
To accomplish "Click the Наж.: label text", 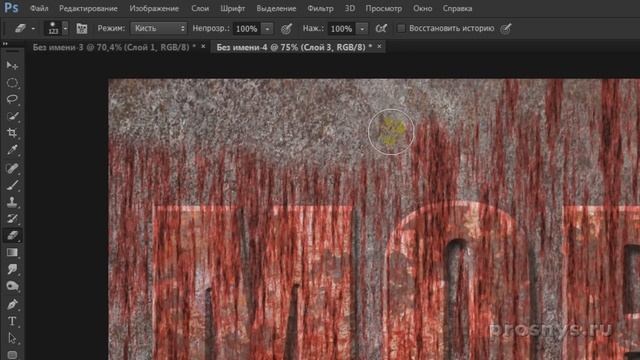I will pyautogui.click(x=313, y=29).
